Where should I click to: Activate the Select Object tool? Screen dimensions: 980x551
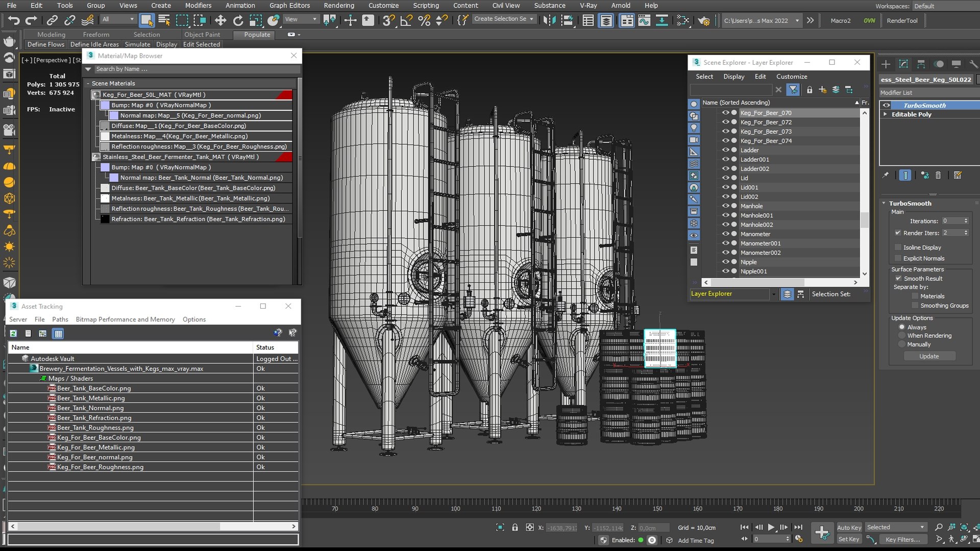coord(146,20)
